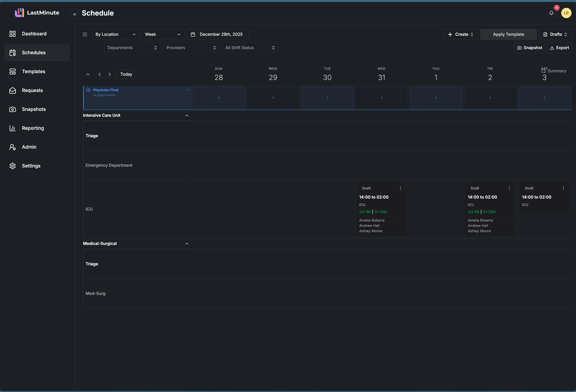
Task: Open the Reporting bar-chart icon
Action: click(13, 128)
